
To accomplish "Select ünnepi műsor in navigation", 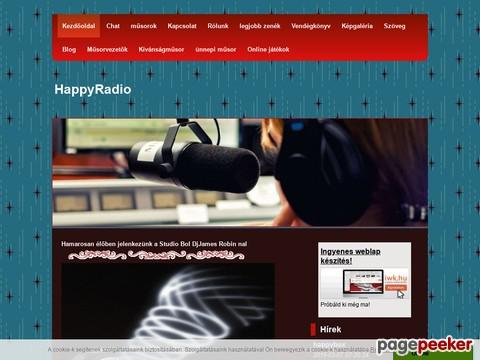I will tap(216, 49).
